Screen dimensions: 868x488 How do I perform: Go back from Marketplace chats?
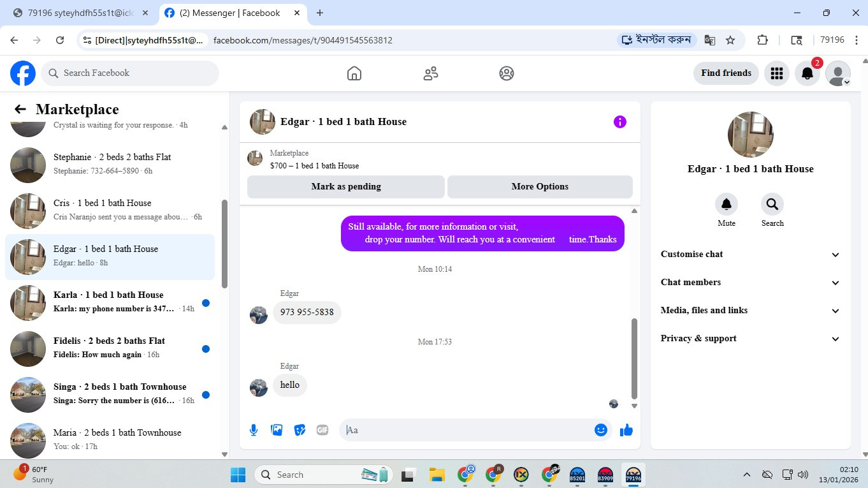(x=20, y=110)
